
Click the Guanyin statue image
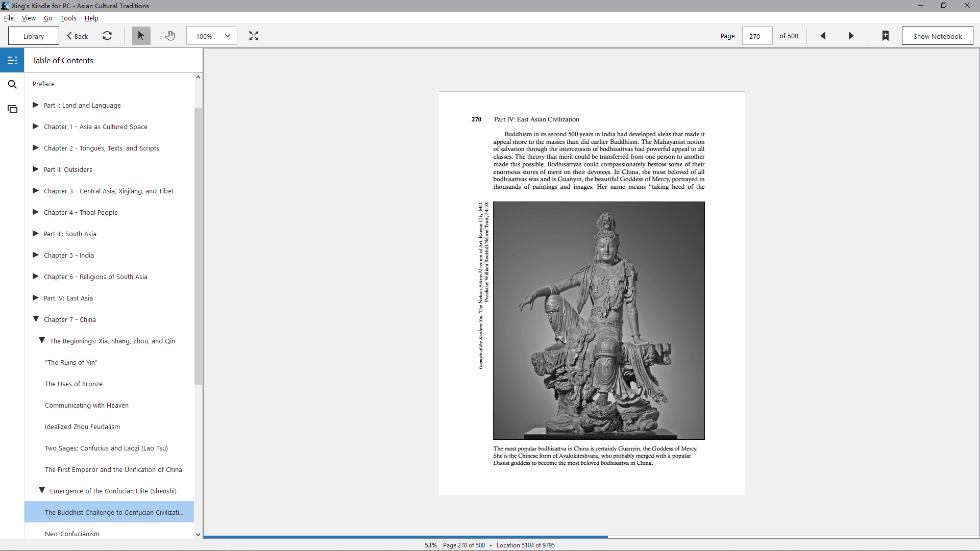599,320
